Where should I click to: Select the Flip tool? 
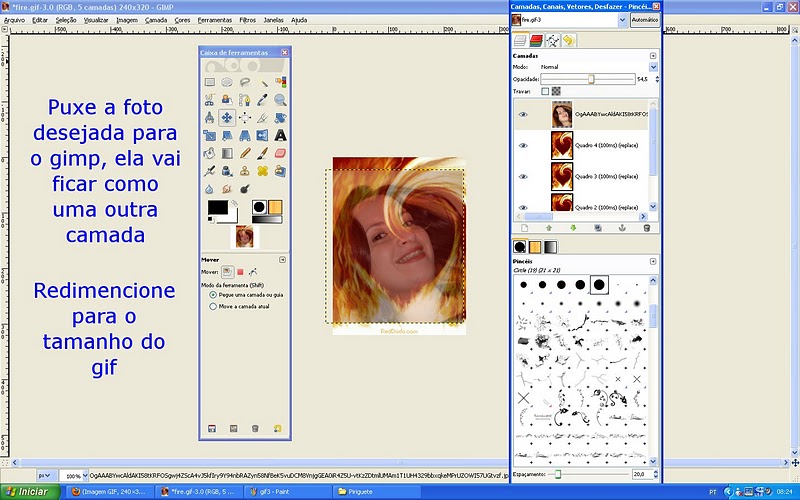click(x=263, y=135)
